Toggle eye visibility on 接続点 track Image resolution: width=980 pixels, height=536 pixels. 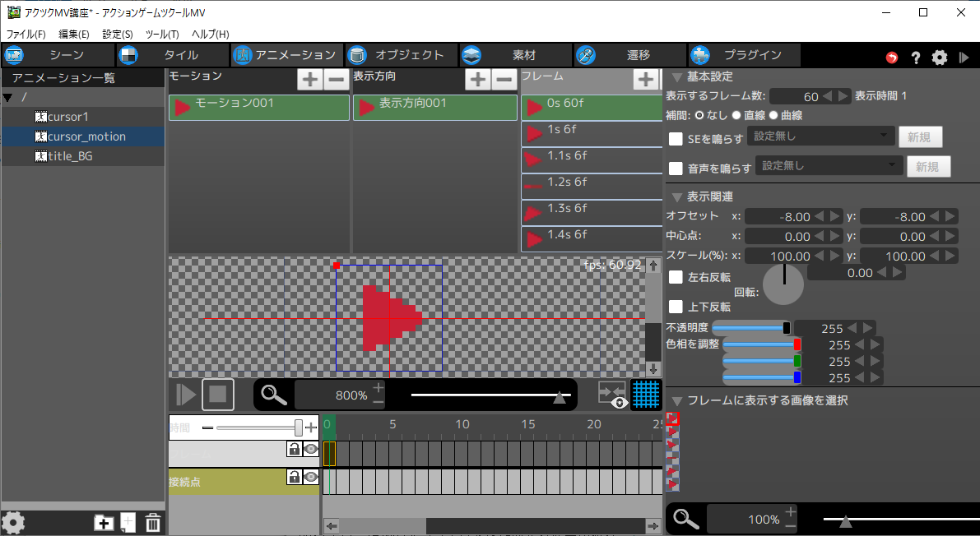click(310, 477)
